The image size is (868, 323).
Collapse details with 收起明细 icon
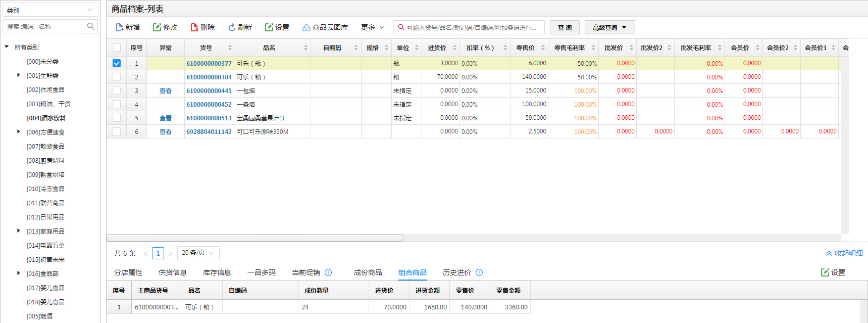click(x=829, y=253)
